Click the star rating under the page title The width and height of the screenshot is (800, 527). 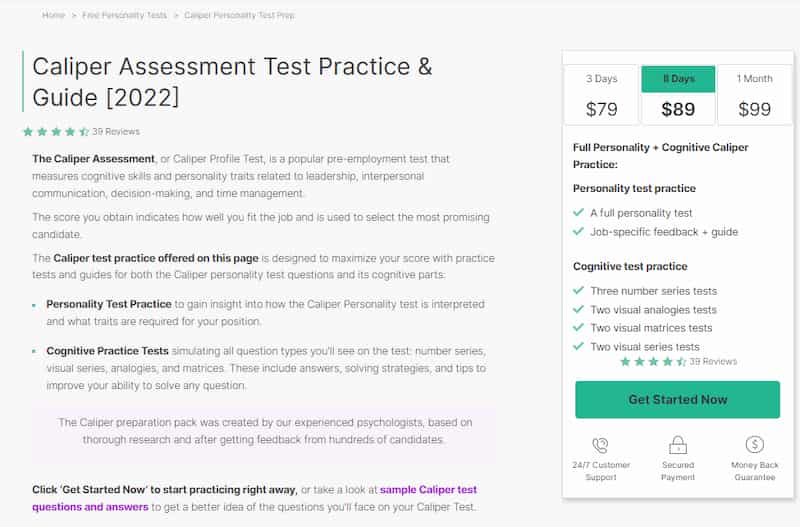[56, 132]
